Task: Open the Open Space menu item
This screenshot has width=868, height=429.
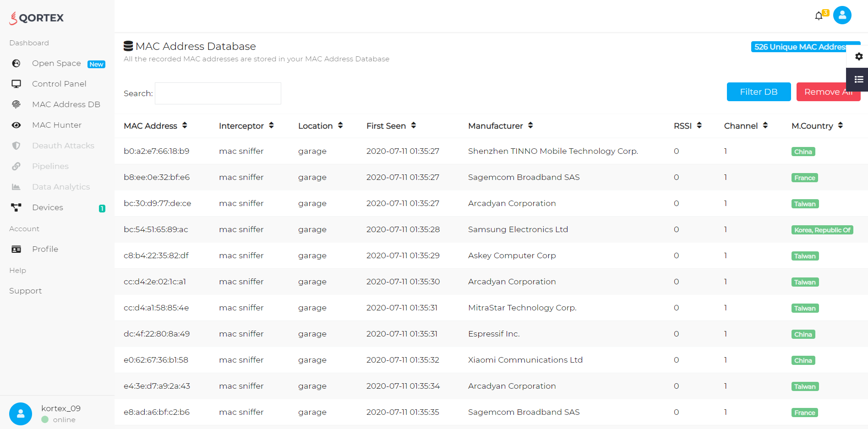Action: pos(56,63)
